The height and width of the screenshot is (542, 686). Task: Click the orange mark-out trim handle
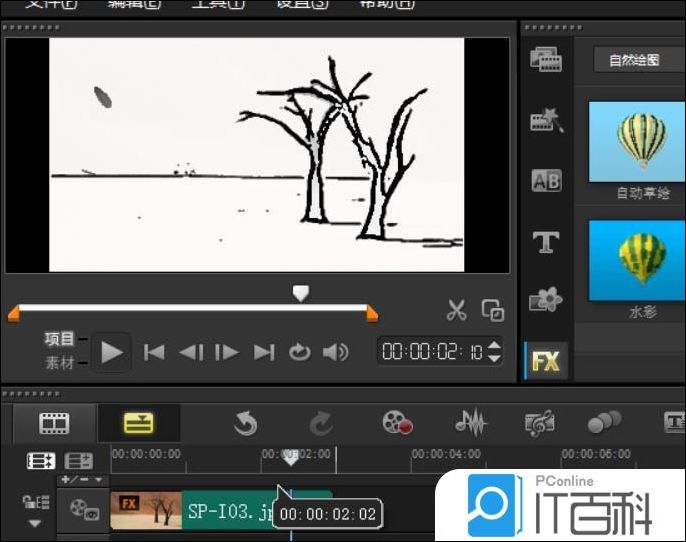(372, 313)
